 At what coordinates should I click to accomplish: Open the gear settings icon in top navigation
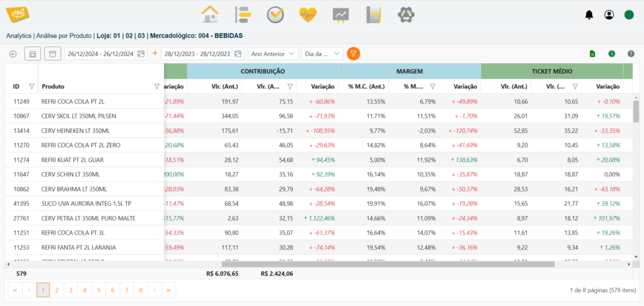coord(406,15)
